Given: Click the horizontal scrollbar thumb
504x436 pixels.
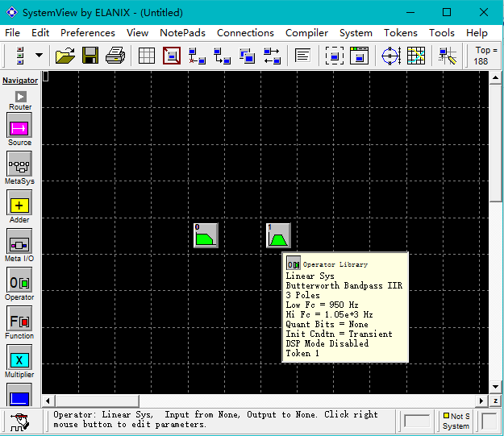Looking at the screenshot, I should 97,401.
